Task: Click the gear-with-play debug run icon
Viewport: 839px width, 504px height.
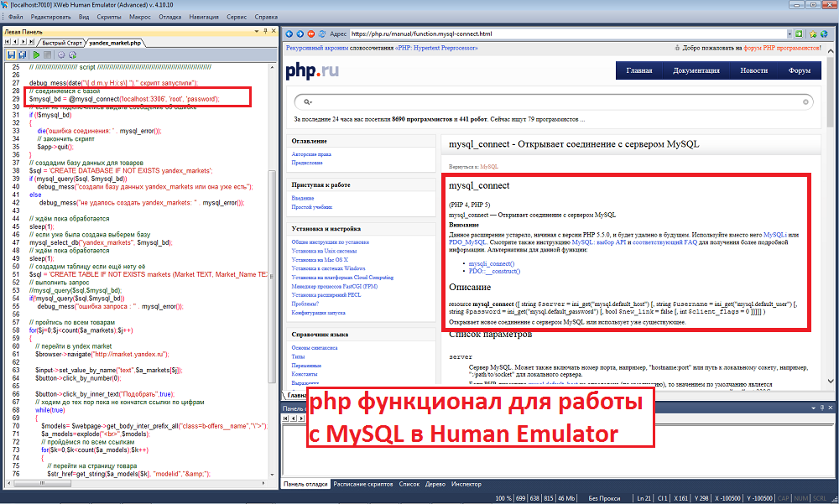Action: point(72,55)
